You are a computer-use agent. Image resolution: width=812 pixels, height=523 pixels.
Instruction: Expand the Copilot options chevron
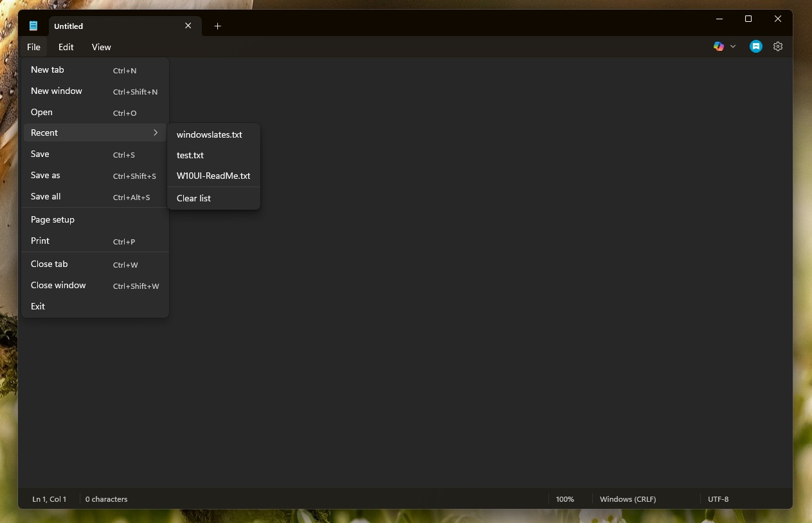tap(732, 46)
